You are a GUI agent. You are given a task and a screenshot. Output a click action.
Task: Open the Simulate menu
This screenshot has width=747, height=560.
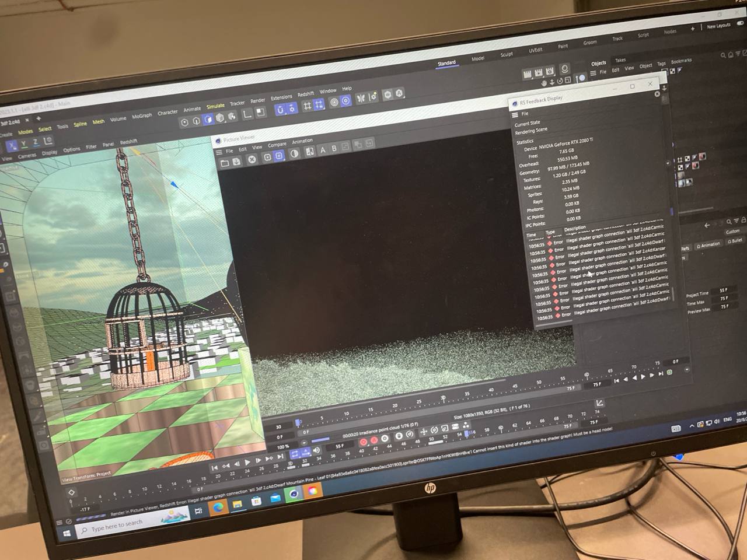[x=215, y=106]
